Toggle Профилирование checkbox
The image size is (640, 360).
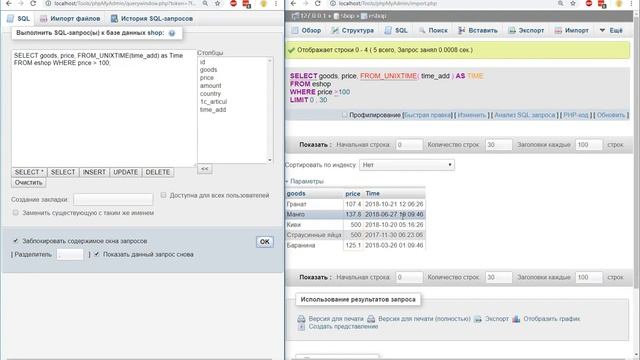[344, 115]
